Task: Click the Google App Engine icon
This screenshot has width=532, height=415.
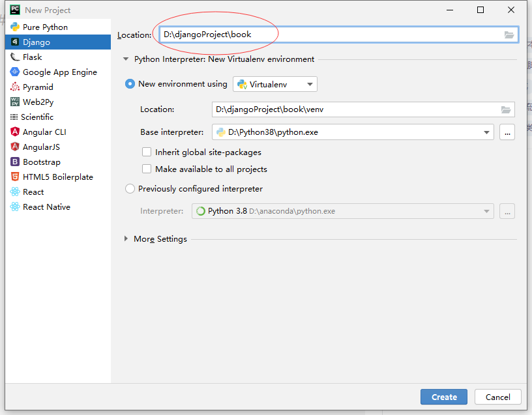Action: pyautogui.click(x=15, y=72)
